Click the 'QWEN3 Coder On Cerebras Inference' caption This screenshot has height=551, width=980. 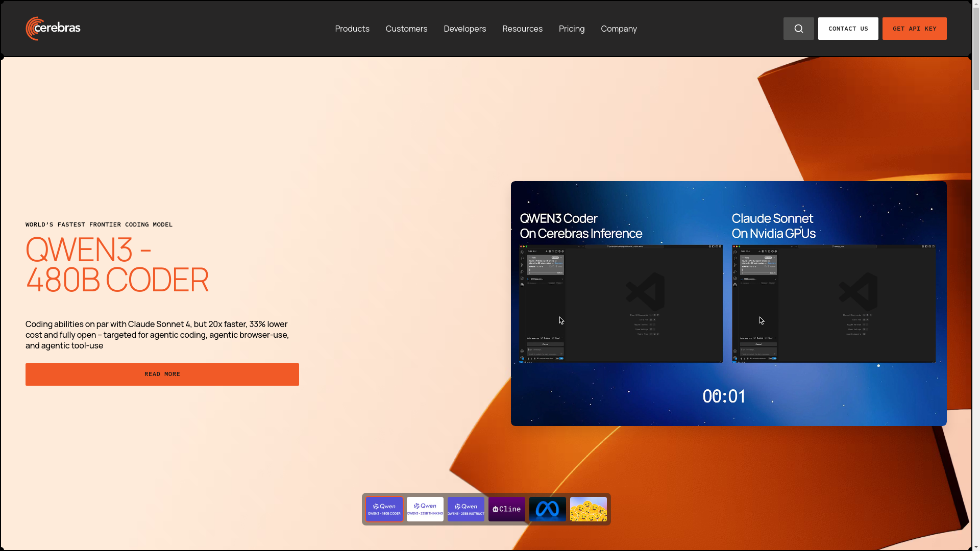(x=581, y=226)
